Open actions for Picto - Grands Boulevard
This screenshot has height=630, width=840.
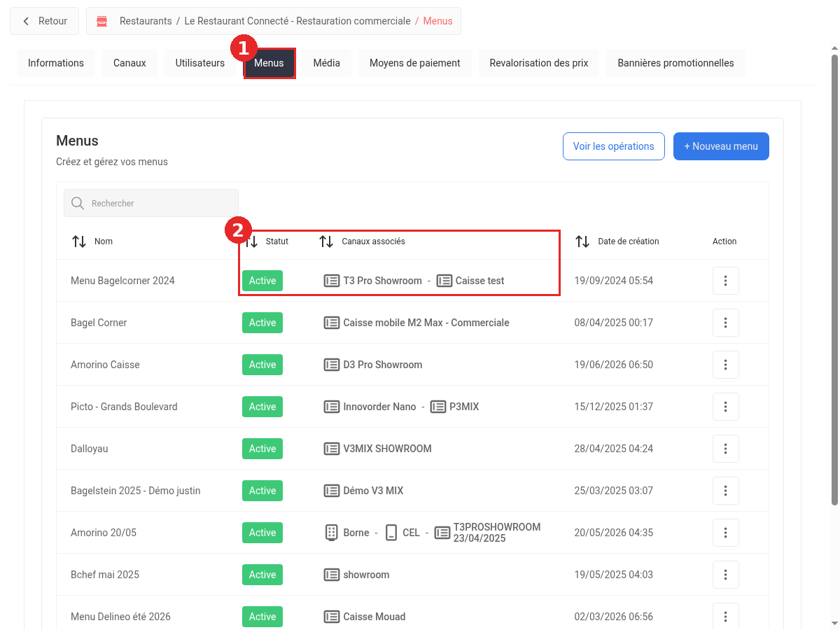[726, 407]
